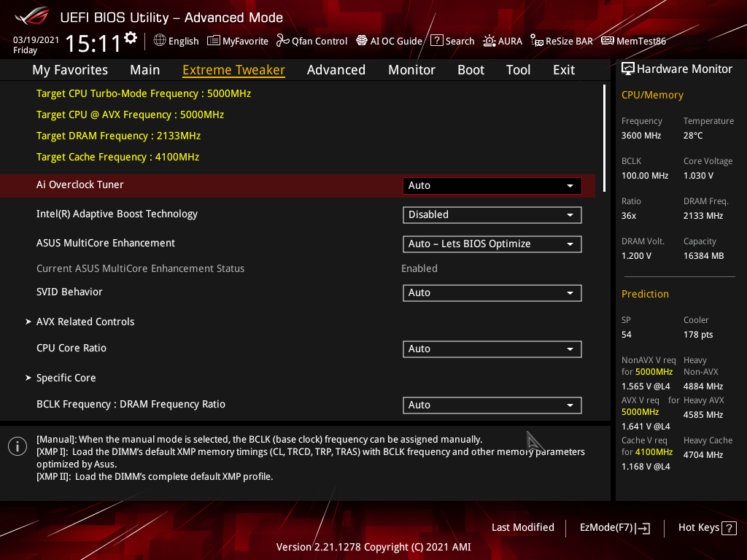Select ASUS MultiCore Enhancement label
This screenshot has width=747, height=560.
click(106, 243)
